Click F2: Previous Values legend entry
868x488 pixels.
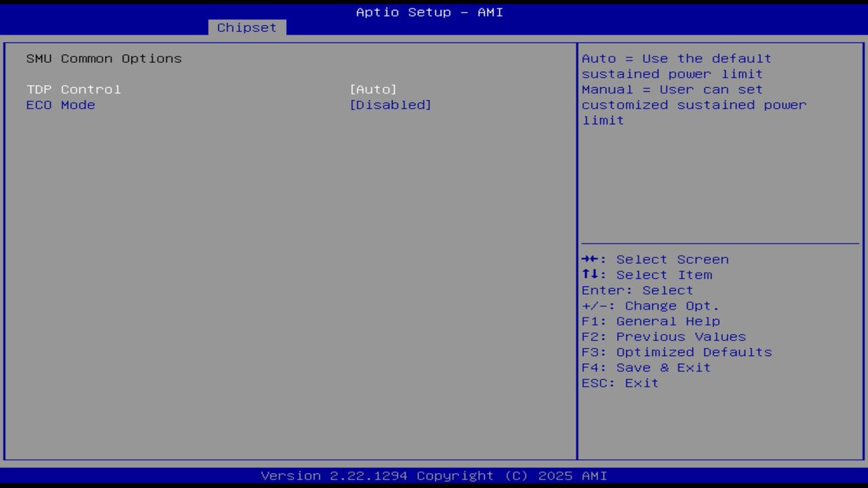pos(663,336)
